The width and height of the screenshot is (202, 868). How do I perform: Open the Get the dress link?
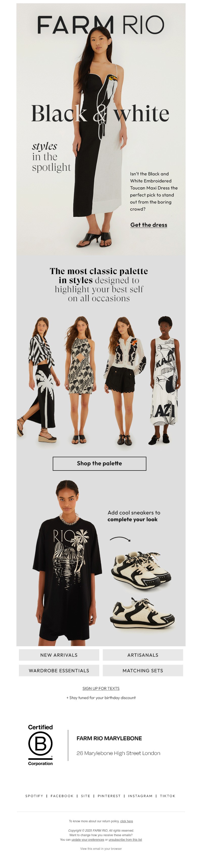click(148, 225)
